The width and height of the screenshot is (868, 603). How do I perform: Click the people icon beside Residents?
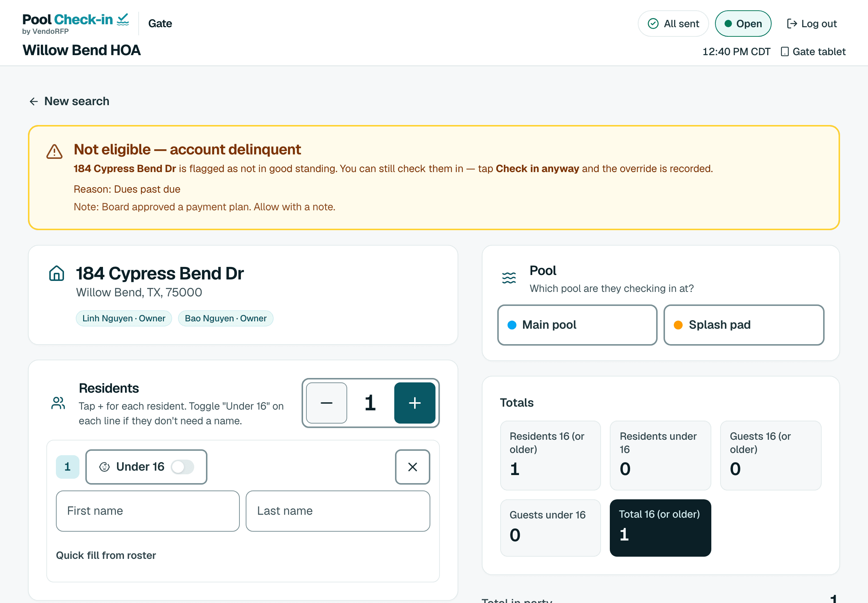point(58,403)
